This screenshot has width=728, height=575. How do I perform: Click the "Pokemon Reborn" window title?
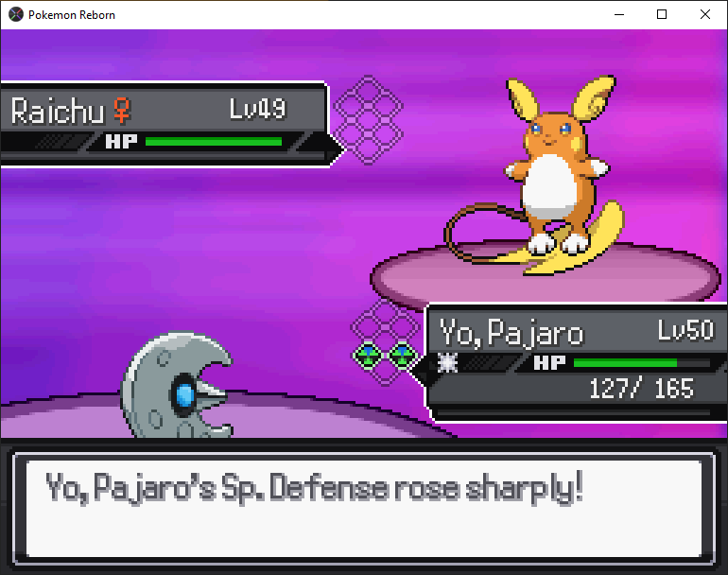72,15
